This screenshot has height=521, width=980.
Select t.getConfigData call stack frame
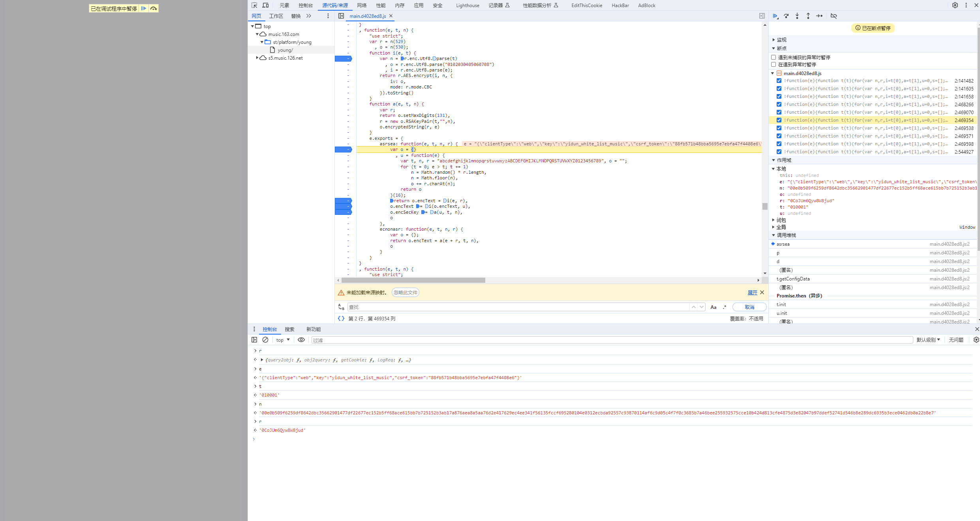click(x=873, y=279)
